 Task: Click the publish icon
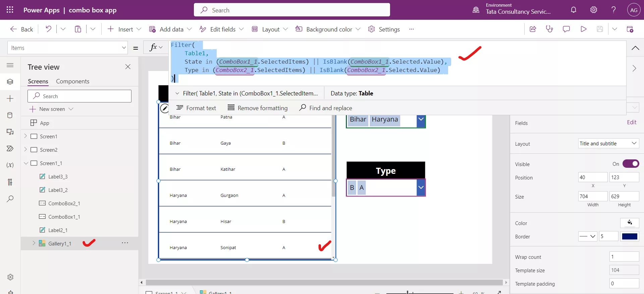pos(630,29)
